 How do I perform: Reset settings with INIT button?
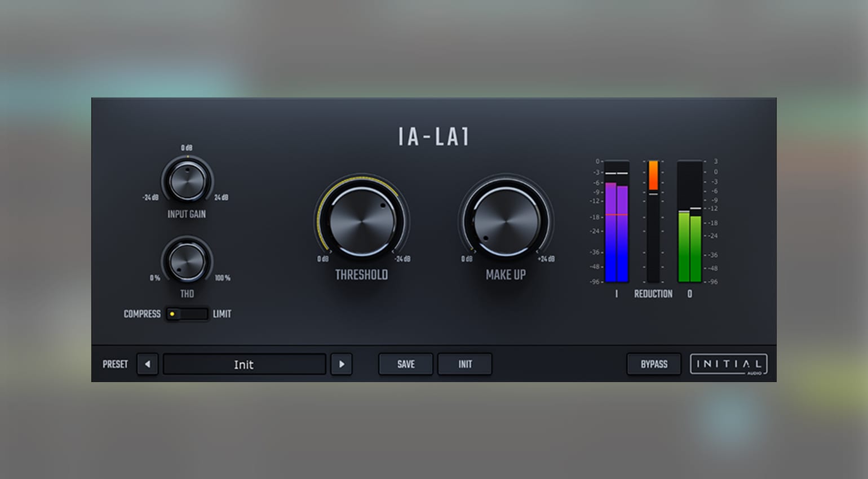[x=465, y=364]
